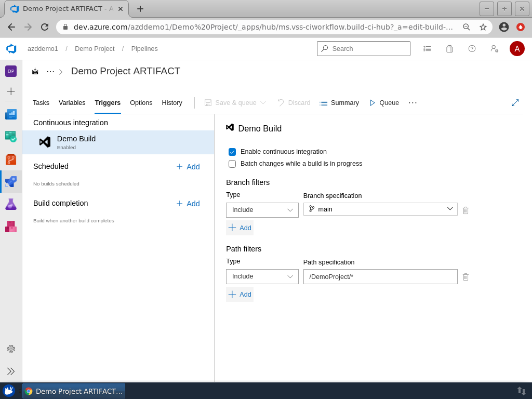
Task: Click the Discard button
Action: click(x=294, y=103)
